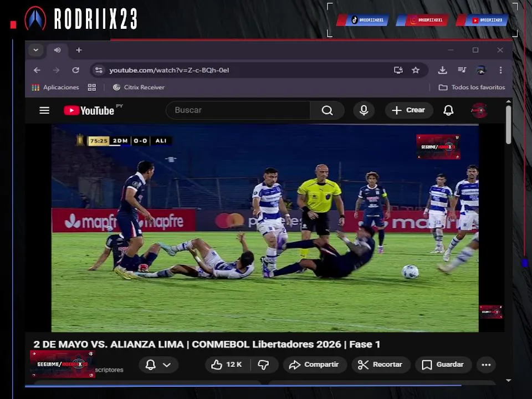Click the video title text

coord(207,344)
